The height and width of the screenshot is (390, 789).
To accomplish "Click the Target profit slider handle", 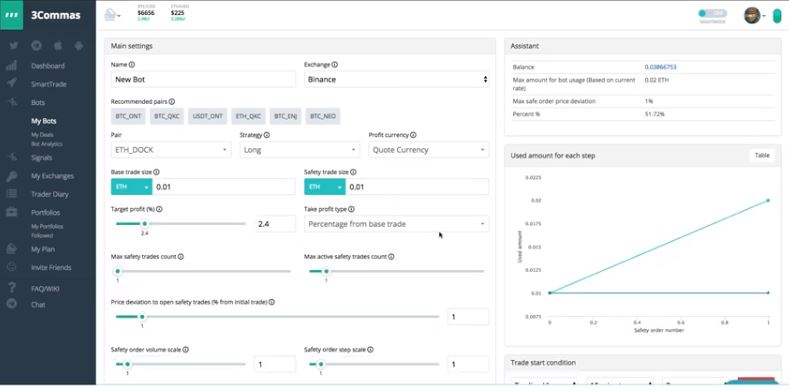I will point(145,224).
